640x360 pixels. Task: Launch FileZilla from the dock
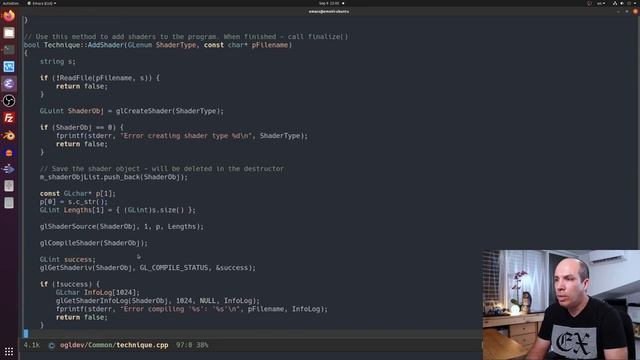tap(9, 118)
